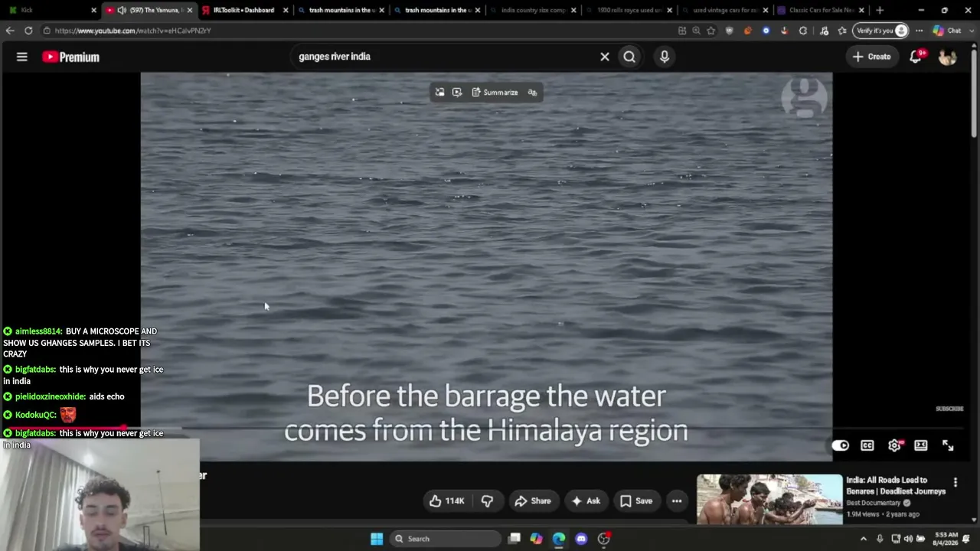Screen dimensions: 980x551
Task: Dislike the video
Action: tap(487, 501)
